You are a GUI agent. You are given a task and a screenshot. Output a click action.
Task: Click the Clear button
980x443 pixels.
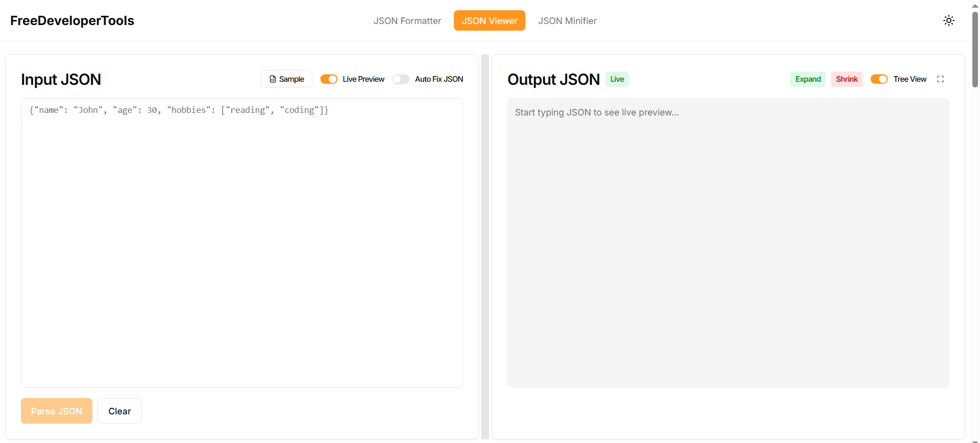[119, 411]
